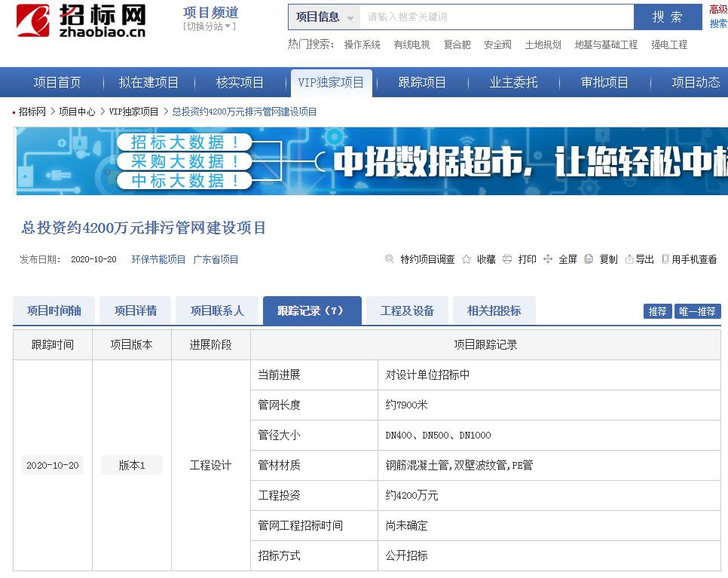Click the 项目频道 heading link
728x578 pixels.
[211, 12]
